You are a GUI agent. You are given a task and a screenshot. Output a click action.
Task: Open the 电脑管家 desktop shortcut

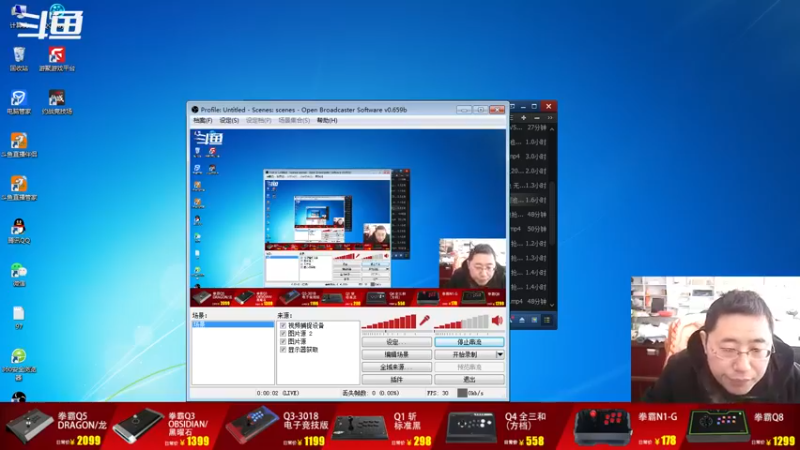[x=19, y=102]
